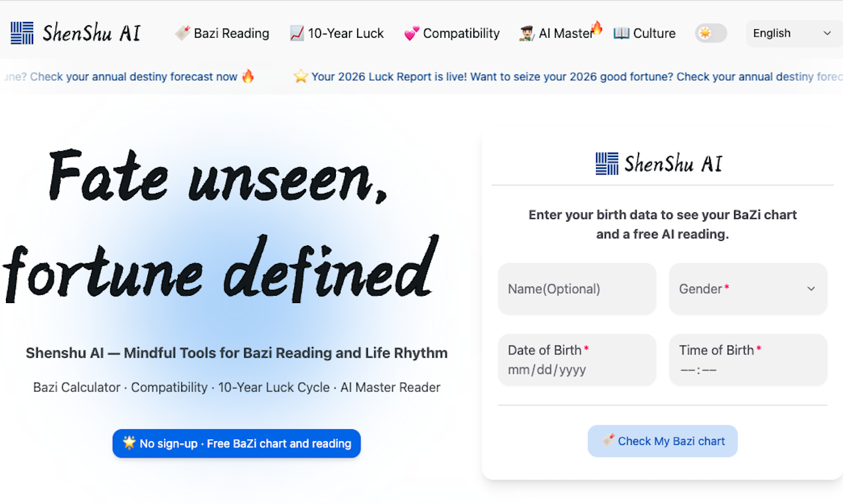Click the star emoji in the announcement banner
This screenshot has width=843, height=504.
(301, 76)
